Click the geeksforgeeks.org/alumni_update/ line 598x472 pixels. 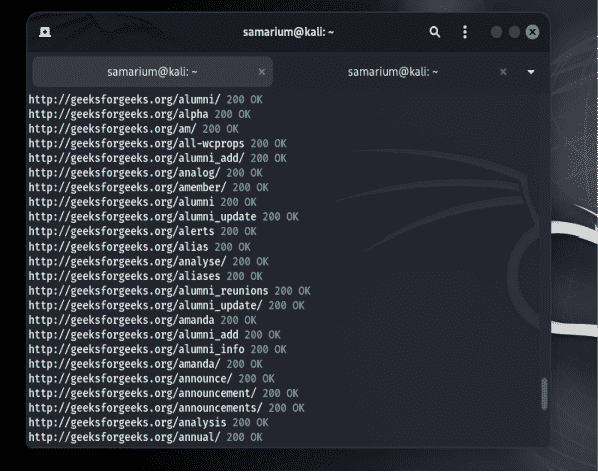(166, 305)
